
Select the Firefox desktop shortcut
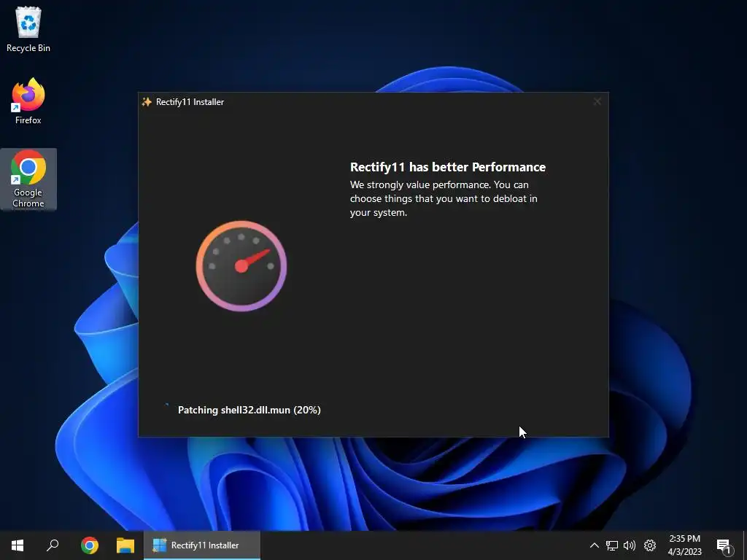coord(28,101)
